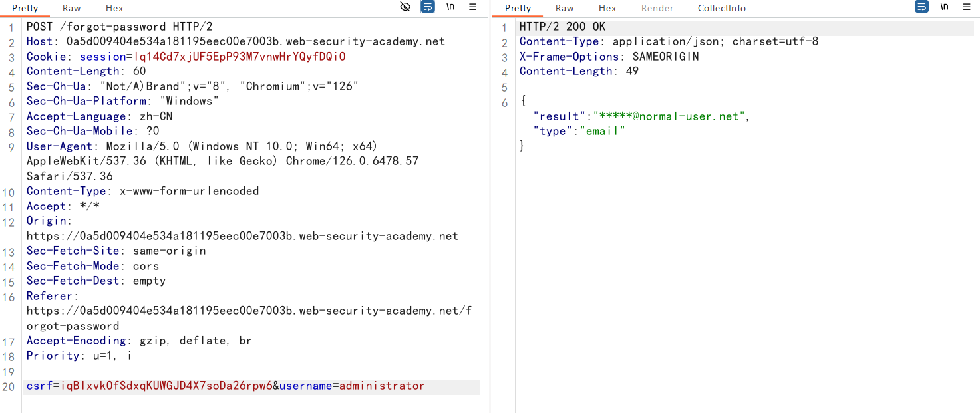Switch request view to Raw tab
This screenshot has height=413, width=980.
pos(72,8)
